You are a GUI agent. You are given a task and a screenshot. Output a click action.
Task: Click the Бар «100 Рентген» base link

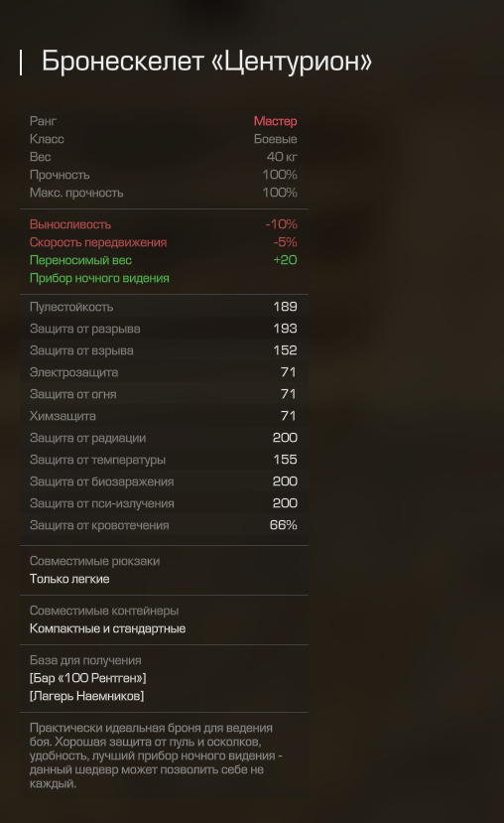coord(87,678)
